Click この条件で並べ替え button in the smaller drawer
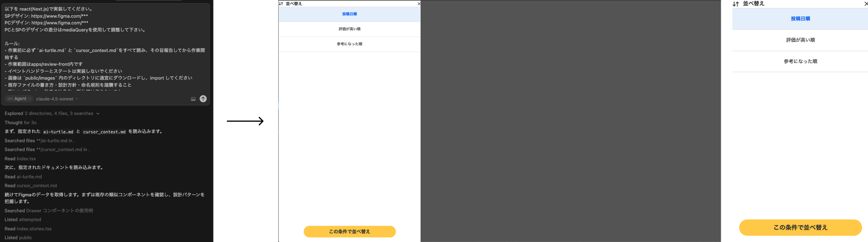The image size is (868, 242). [x=350, y=232]
